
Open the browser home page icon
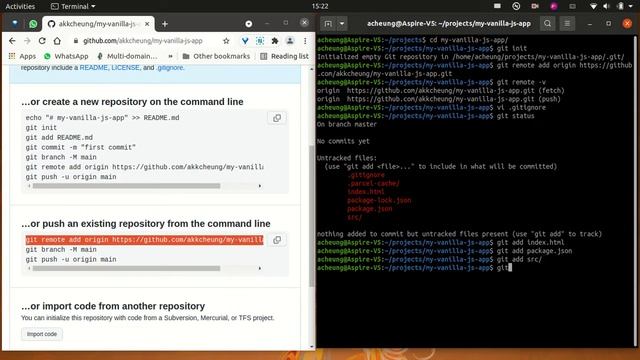pyautogui.click(x=57, y=41)
